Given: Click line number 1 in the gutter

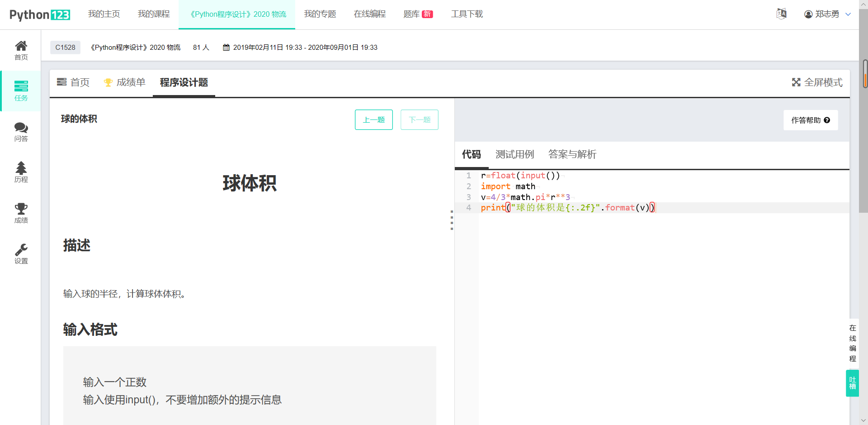Looking at the screenshot, I should pyautogui.click(x=469, y=176).
